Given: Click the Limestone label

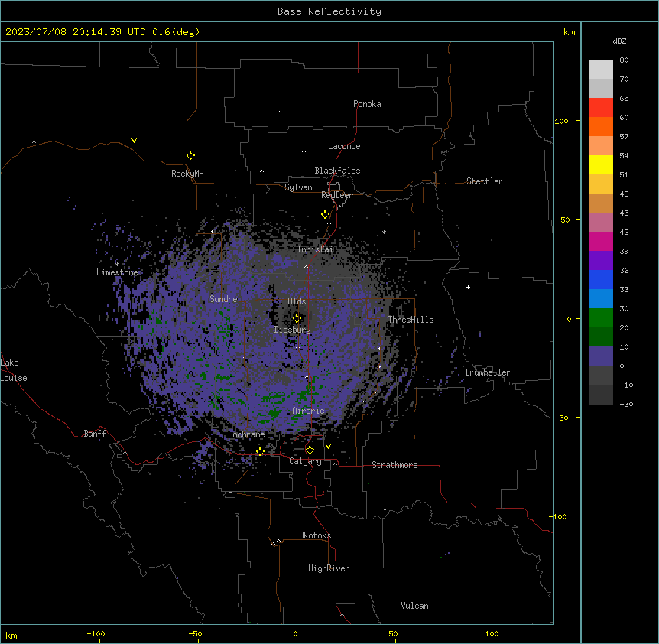Looking at the screenshot, I should tap(117, 272).
